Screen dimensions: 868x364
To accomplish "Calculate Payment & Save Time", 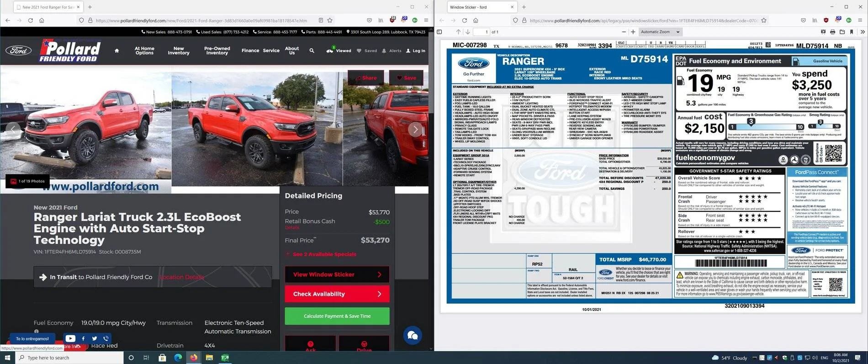I will [x=337, y=316].
